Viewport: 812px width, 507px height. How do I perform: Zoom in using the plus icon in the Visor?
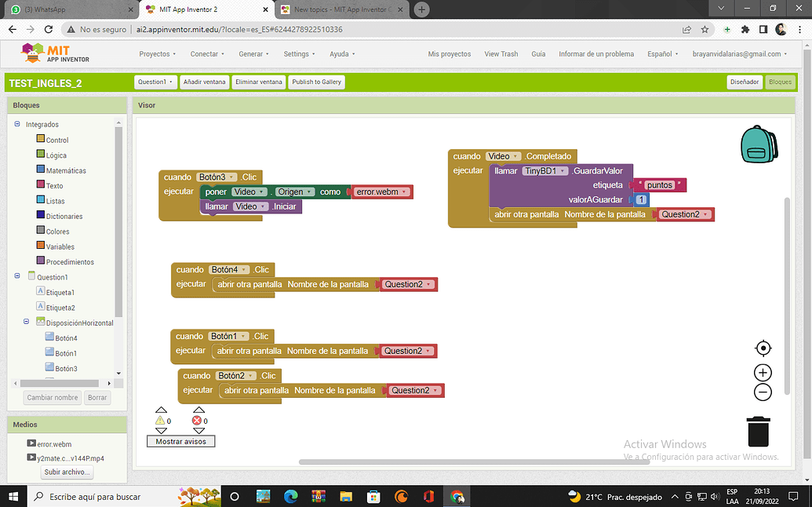coord(762,372)
